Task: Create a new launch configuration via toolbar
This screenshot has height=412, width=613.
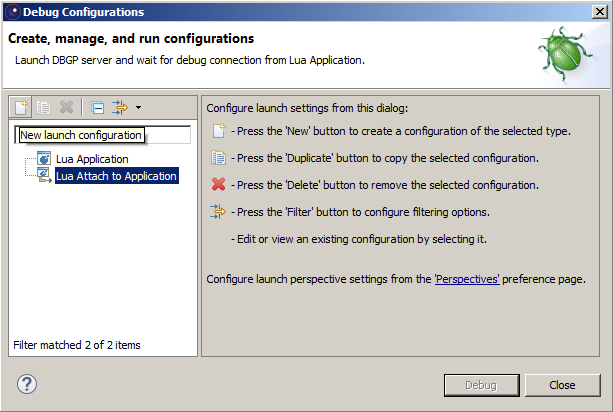Action: [x=21, y=107]
